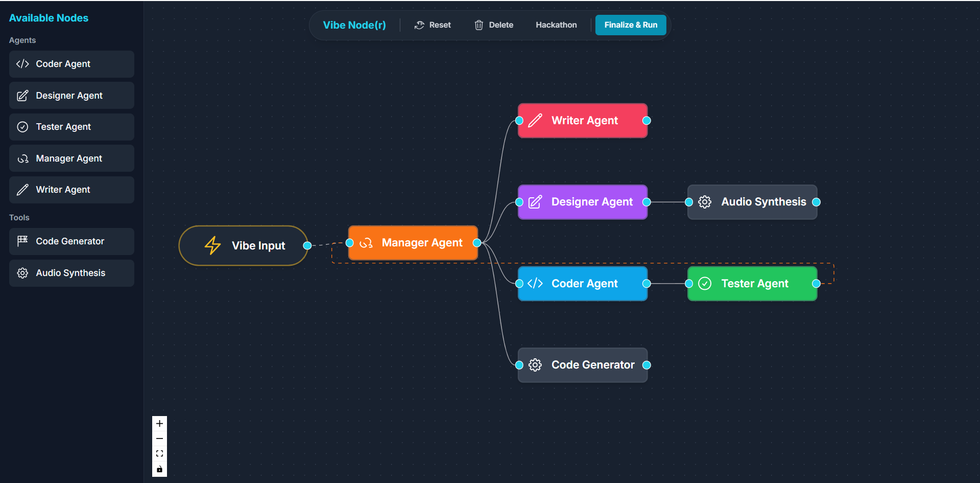Click the checkmark icon on Tester Agent node

point(705,283)
